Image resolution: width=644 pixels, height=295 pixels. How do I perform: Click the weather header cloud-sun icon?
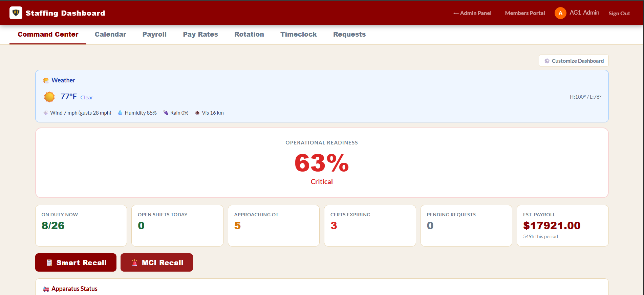tap(46, 80)
